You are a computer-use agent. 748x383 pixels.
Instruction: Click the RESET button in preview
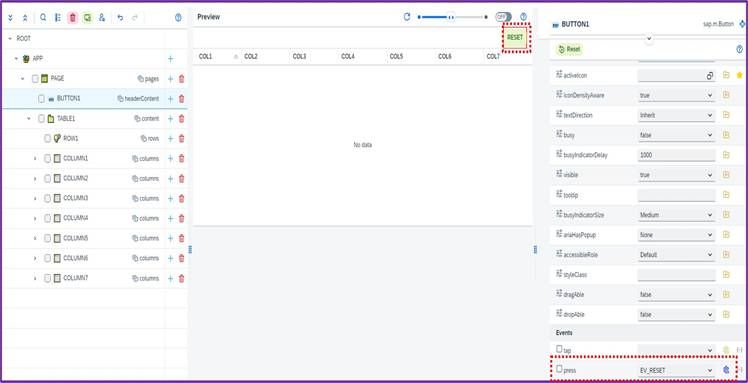[515, 38]
